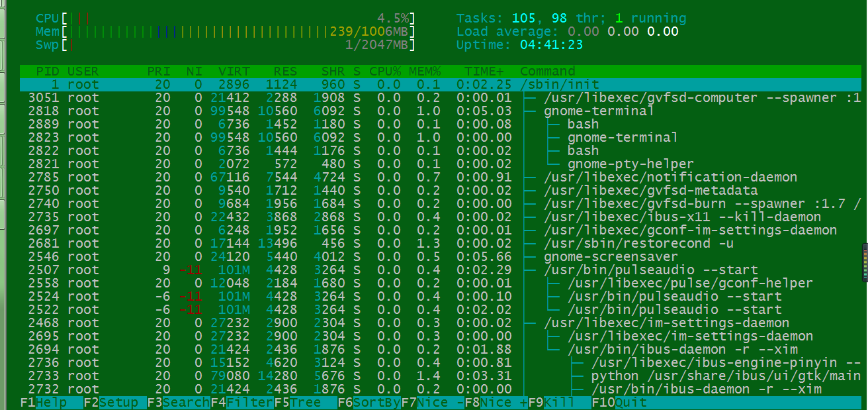Image resolution: width=868 pixels, height=410 pixels.
Task: Click the 239/1006MB memory value
Action: (369, 31)
